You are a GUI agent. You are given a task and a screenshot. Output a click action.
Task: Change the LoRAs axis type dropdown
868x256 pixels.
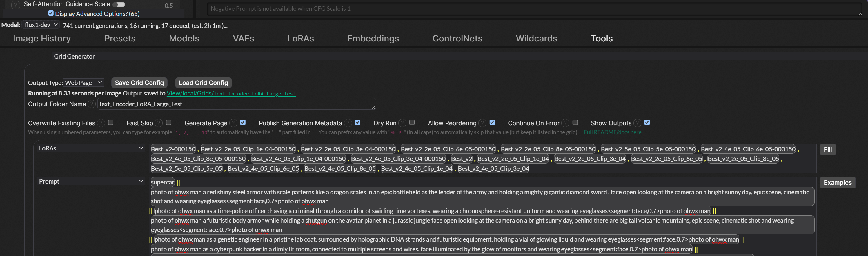(91, 148)
